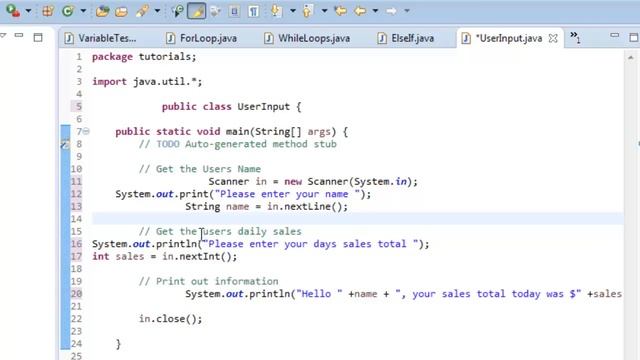
Task: Close the UserInput.java tab
Action: click(553, 38)
